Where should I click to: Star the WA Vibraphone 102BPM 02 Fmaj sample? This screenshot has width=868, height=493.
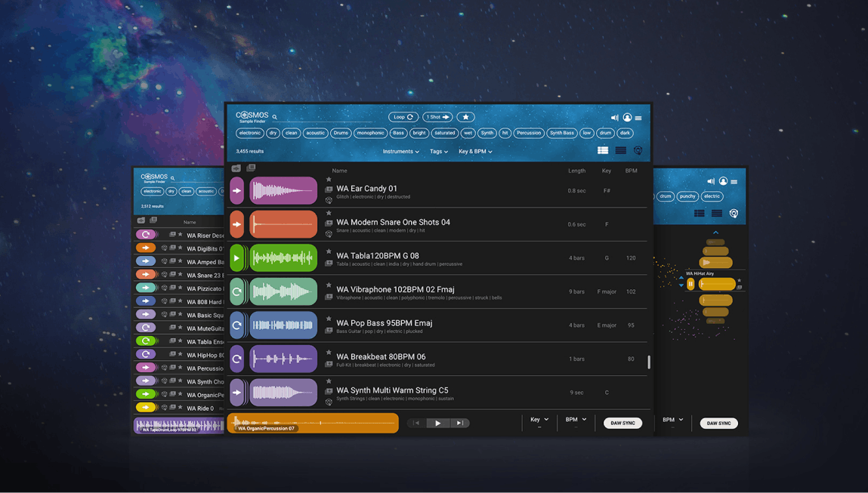(329, 285)
